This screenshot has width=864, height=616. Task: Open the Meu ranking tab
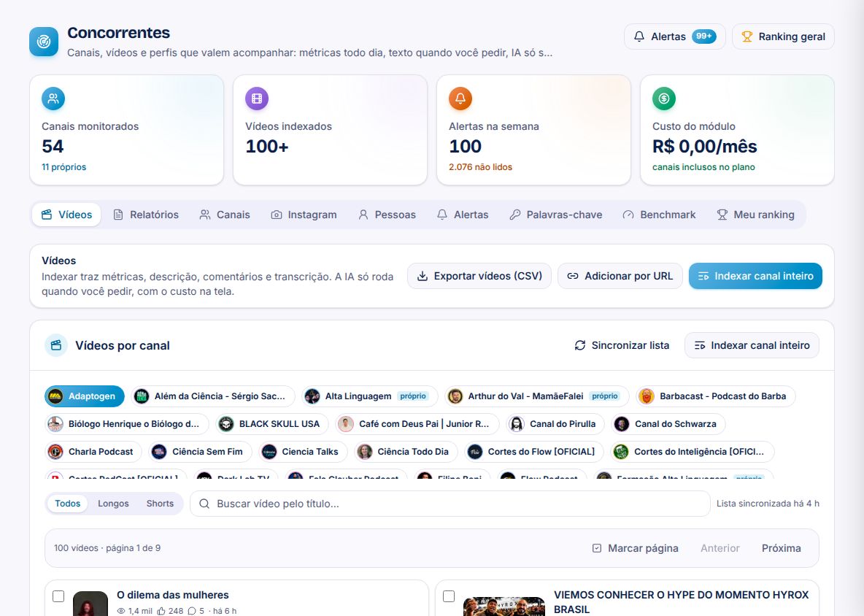(755, 215)
